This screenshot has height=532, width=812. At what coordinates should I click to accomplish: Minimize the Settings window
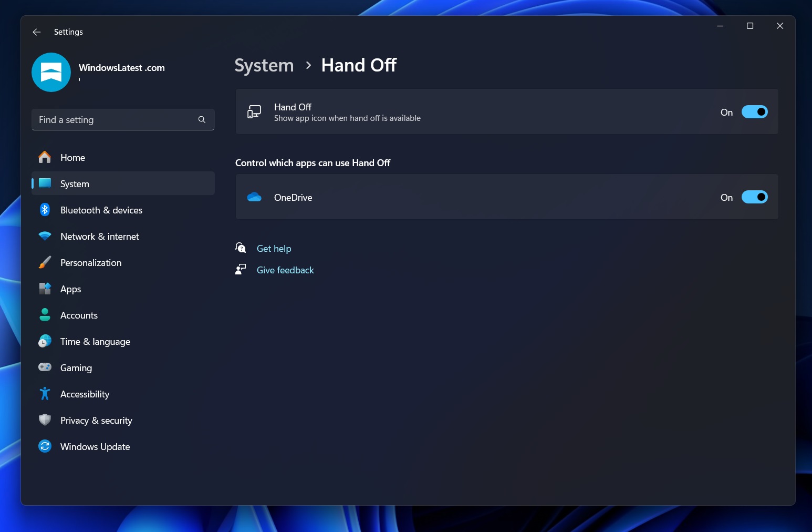pos(720,26)
